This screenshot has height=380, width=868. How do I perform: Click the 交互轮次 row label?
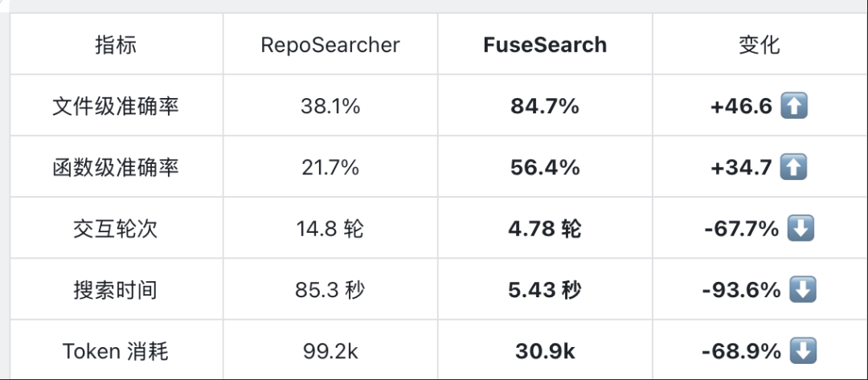coord(116,228)
